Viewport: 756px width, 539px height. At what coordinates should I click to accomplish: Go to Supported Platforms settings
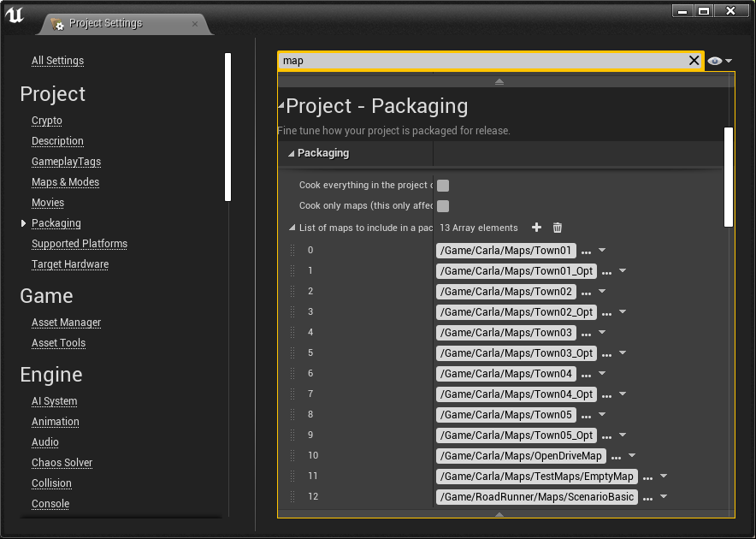click(80, 244)
